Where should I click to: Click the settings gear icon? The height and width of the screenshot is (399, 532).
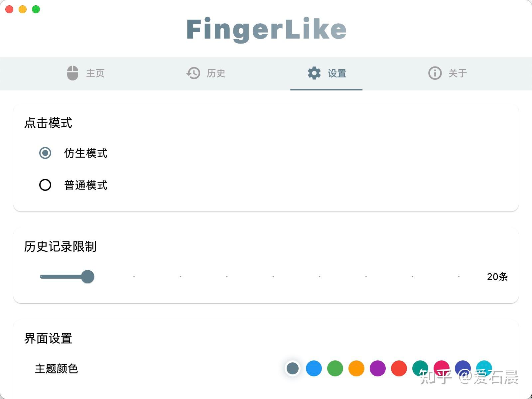[314, 73]
